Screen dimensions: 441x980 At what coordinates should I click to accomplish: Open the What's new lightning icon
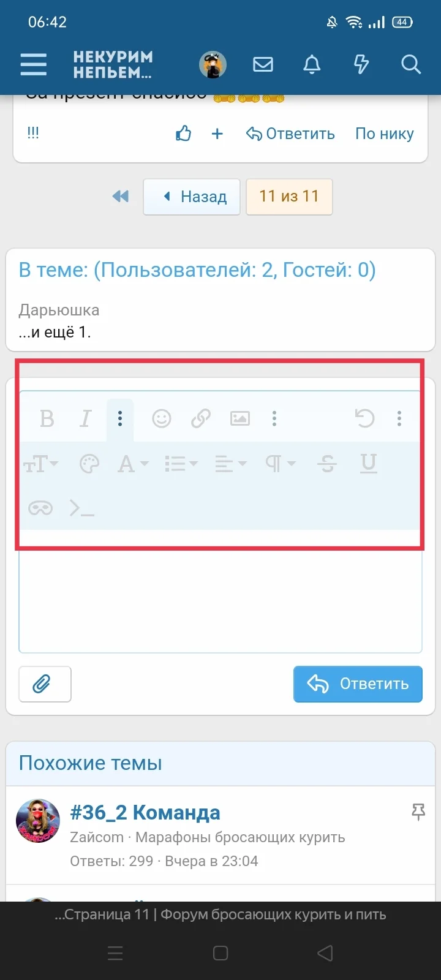[x=361, y=64]
